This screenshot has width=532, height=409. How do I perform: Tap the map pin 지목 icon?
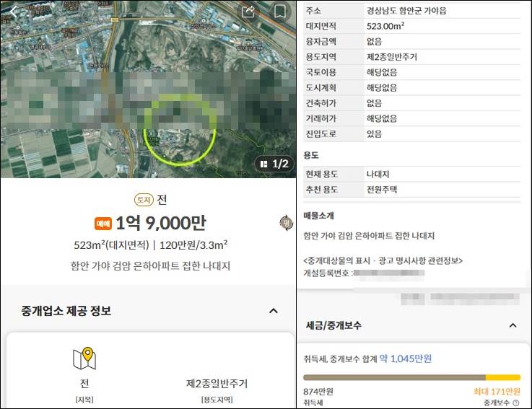tap(84, 358)
